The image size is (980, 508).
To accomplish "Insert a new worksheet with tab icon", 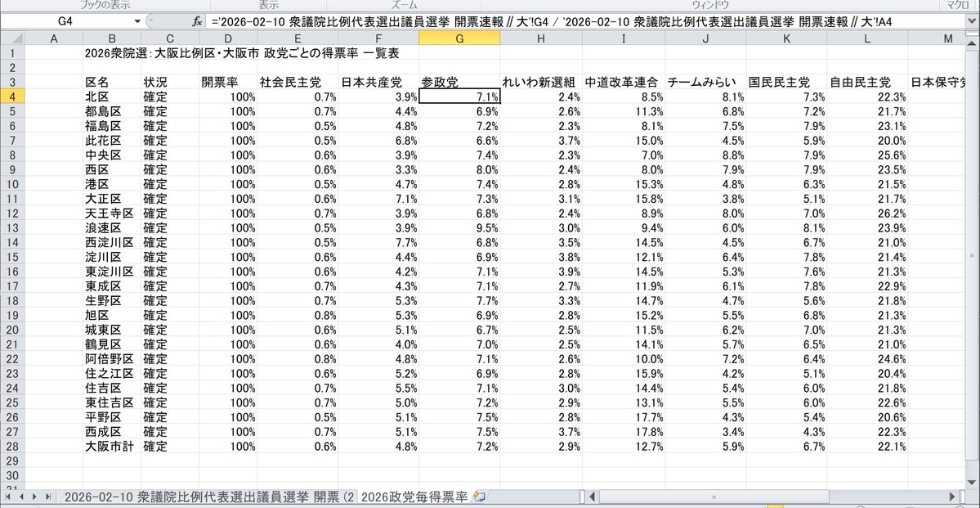I will click(480, 497).
